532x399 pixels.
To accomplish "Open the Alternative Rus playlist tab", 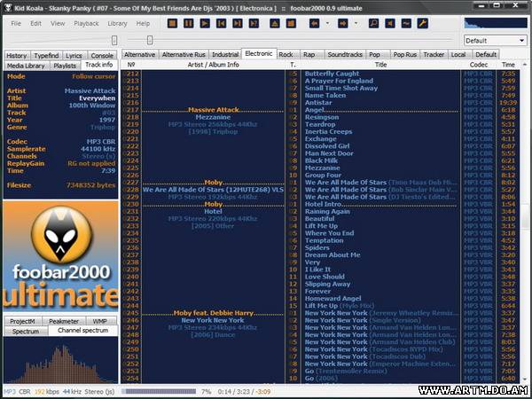I will point(184,55).
